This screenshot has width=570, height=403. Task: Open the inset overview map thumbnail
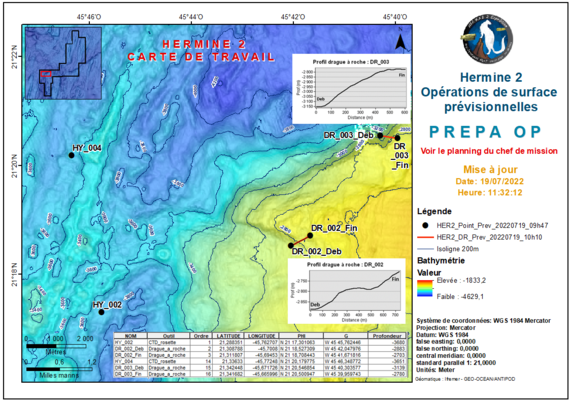pyautogui.click(x=63, y=63)
